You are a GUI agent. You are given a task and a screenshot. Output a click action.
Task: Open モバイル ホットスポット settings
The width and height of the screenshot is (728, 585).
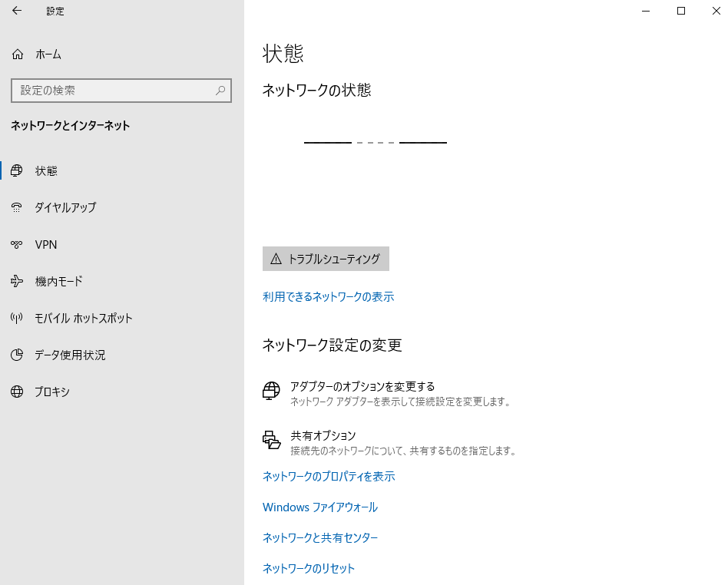point(121,318)
